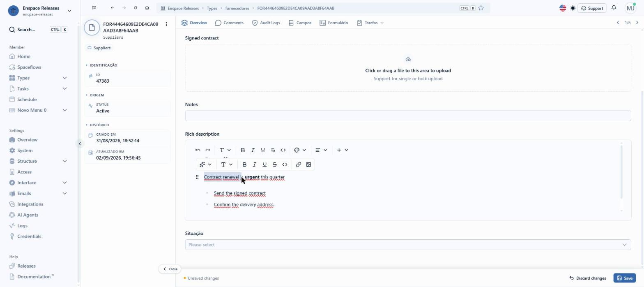Undo last edit in rich description toolbar
This screenshot has height=287, width=644.
click(x=198, y=150)
